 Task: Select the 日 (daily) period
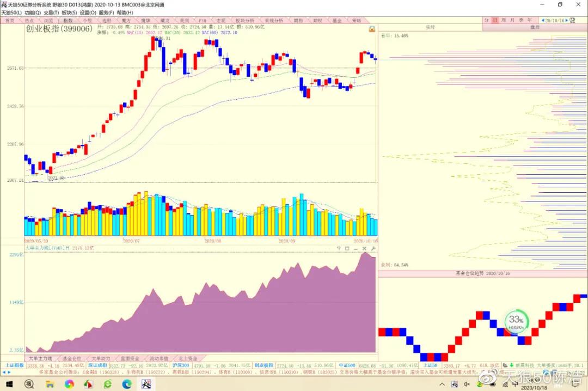(x=495, y=20)
